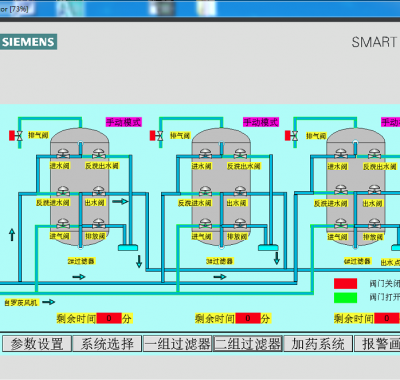Click the 4# filter 进气阀 air valve icon

(x=341, y=224)
